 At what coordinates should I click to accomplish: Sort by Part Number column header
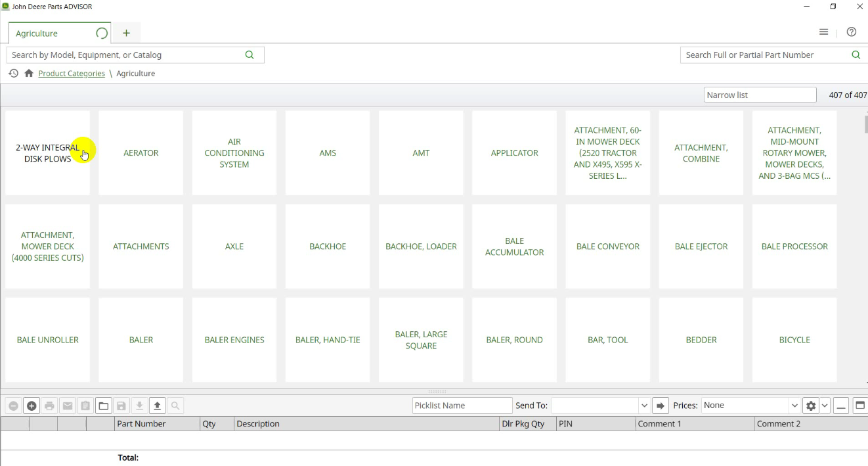(157, 424)
